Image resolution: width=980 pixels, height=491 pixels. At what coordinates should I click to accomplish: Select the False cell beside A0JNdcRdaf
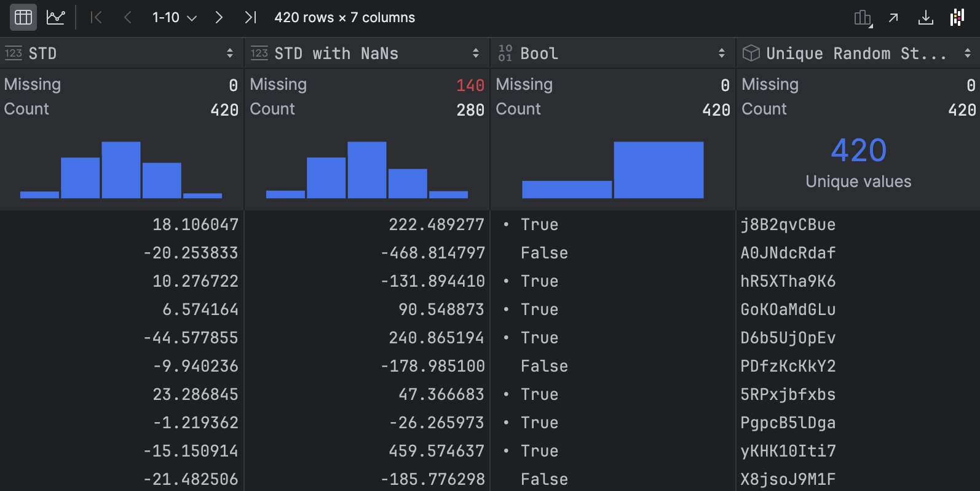click(x=614, y=253)
